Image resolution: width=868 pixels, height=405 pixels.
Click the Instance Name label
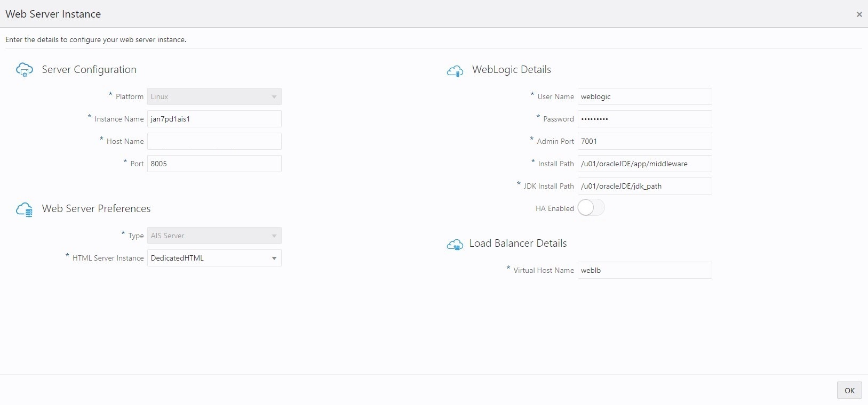[x=119, y=119]
